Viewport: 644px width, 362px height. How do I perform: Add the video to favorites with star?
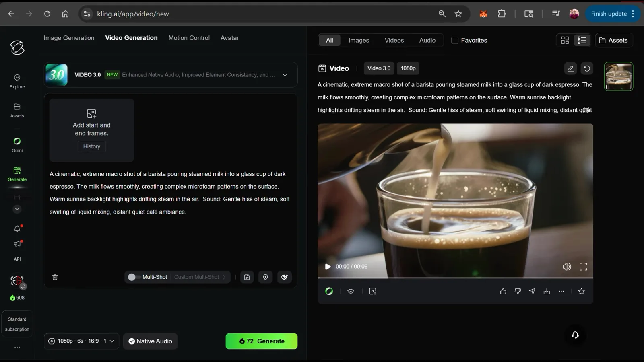tap(581, 291)
